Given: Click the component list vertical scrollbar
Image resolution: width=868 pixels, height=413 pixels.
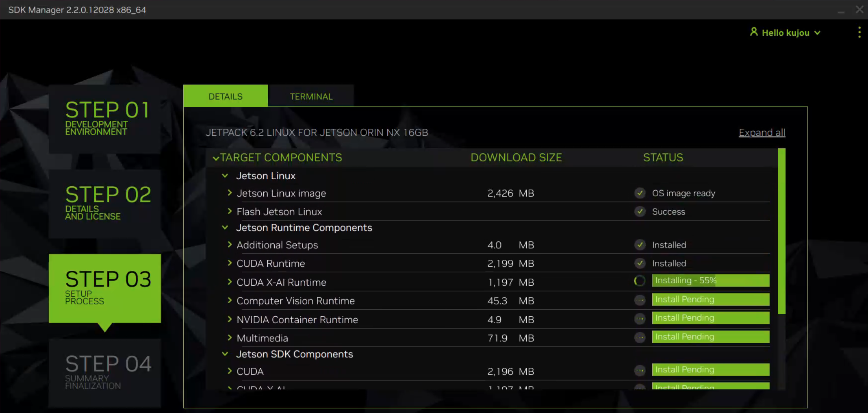Looking at the screenshot, I should [x=781, y=231].
